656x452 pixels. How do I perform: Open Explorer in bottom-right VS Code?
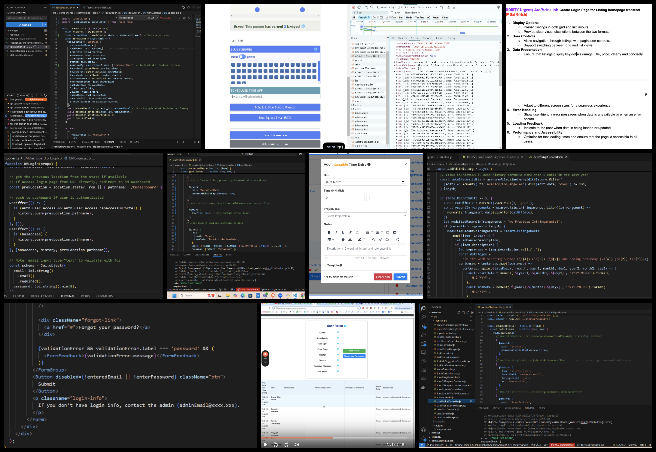click(x=423, y=308)
